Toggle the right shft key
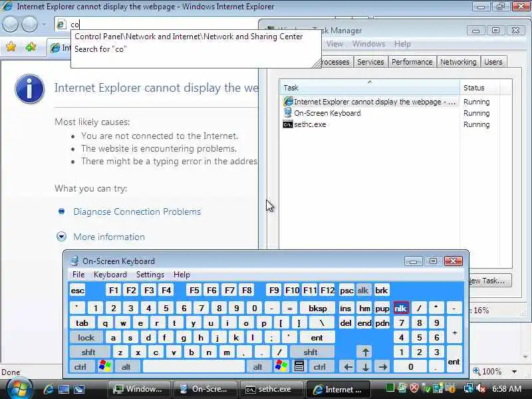This screenshot has width=532, height=399. click(311, 352)
